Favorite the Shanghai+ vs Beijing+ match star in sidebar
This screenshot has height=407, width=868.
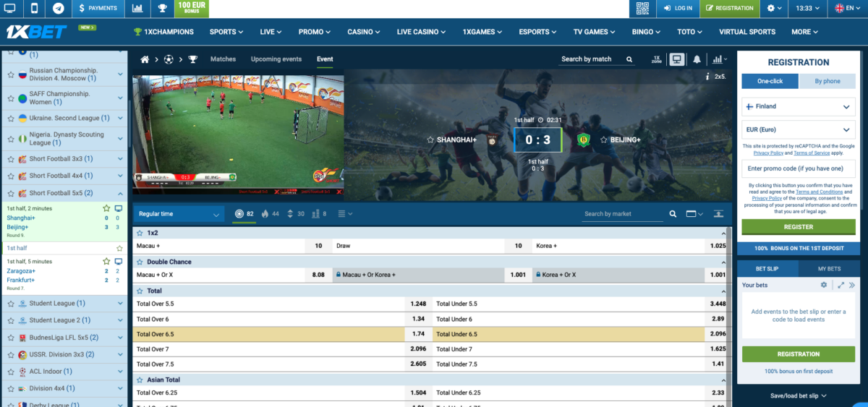(106, 208)
